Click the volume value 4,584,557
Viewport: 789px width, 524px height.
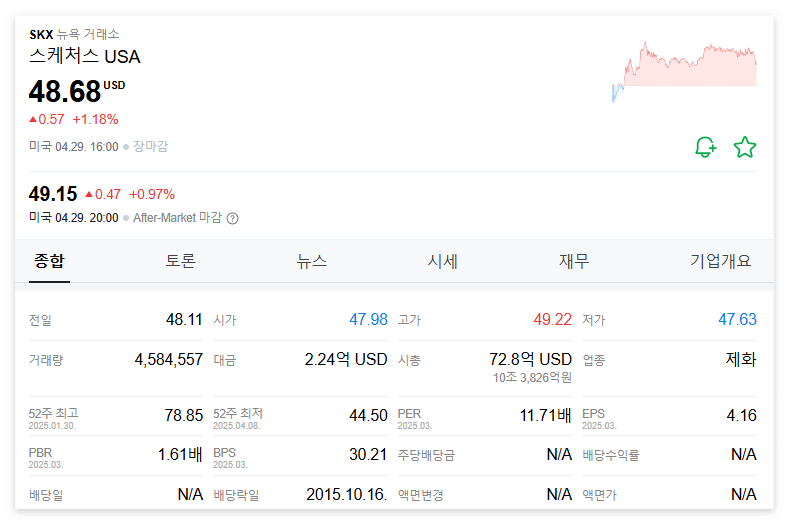pos(169,359)
